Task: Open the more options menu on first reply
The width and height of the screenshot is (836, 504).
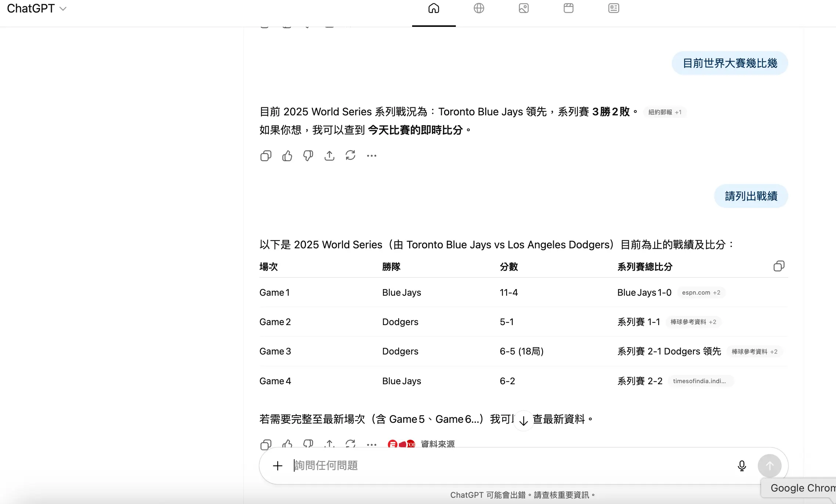Action: pos(372,155)
